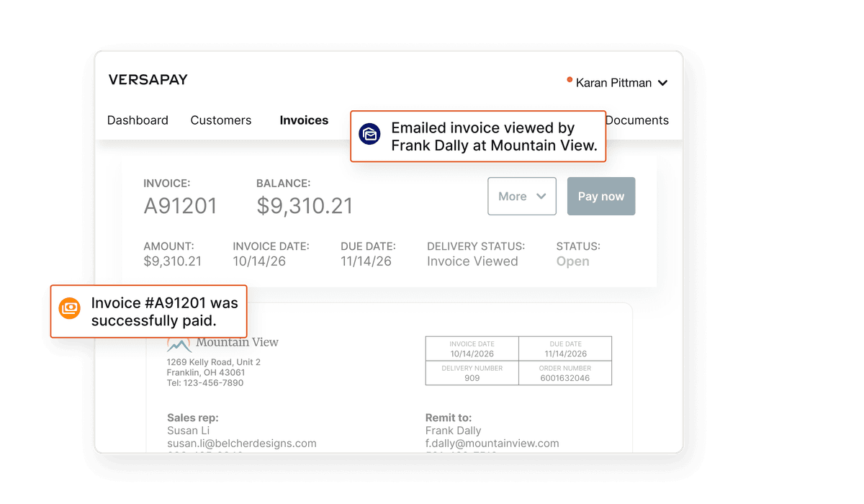Image resolution: width=864 pixels, height=504 pixels.
Task: Click the Invoice Viewed delivery status
Action: click(472, 261)
